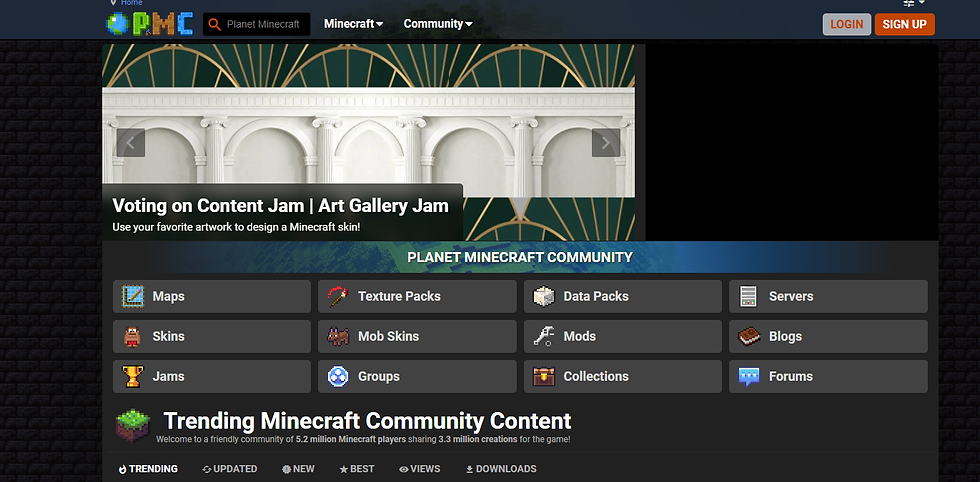The image size is (980, 482).
Task: Open the Skins category text
Action: coord(168,336)
